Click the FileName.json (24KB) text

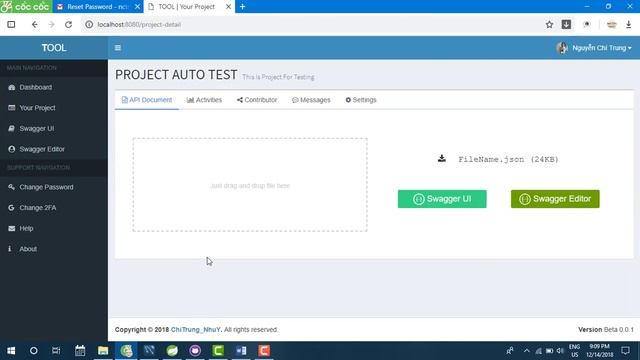(508, 159)
